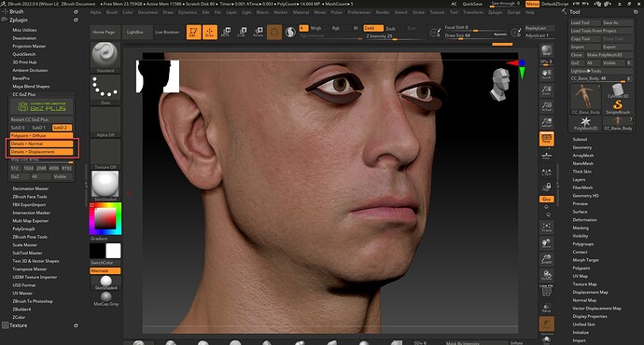Image resolution: width=644 pixels, height=345 pixels.
Task: Activate the Edit mode icon
Action: pyautogui.click(x=193, y=32)
